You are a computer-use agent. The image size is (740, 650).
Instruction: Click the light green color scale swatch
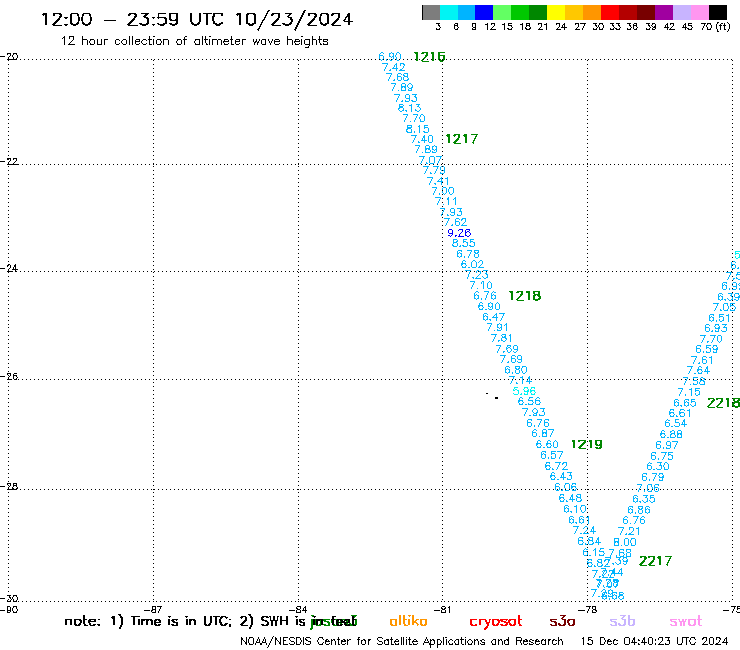tap(502, 12)
